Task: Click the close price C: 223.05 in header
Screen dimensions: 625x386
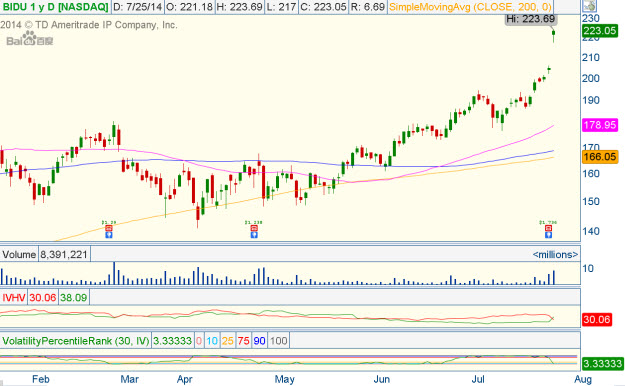Action: [323, 7]
